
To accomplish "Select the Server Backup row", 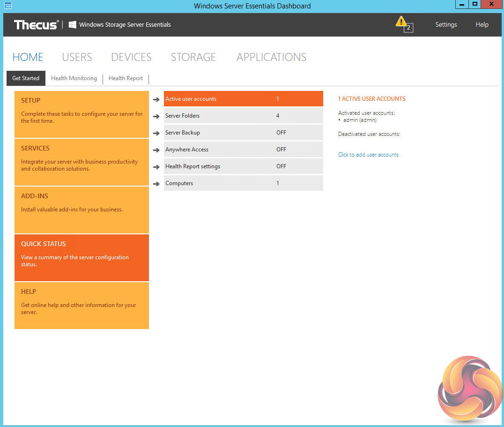I will 243,133.
